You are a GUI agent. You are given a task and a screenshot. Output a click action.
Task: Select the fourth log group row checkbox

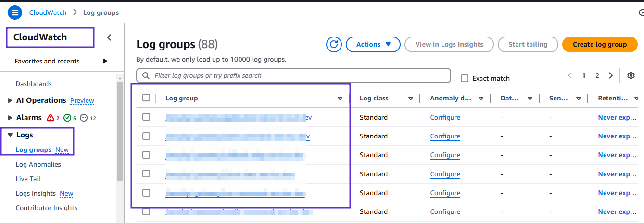click(146, 173)
